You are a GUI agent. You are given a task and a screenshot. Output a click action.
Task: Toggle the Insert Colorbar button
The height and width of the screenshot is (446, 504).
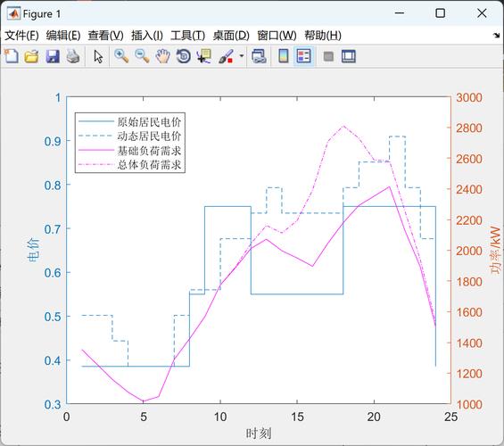pos(283,56)
